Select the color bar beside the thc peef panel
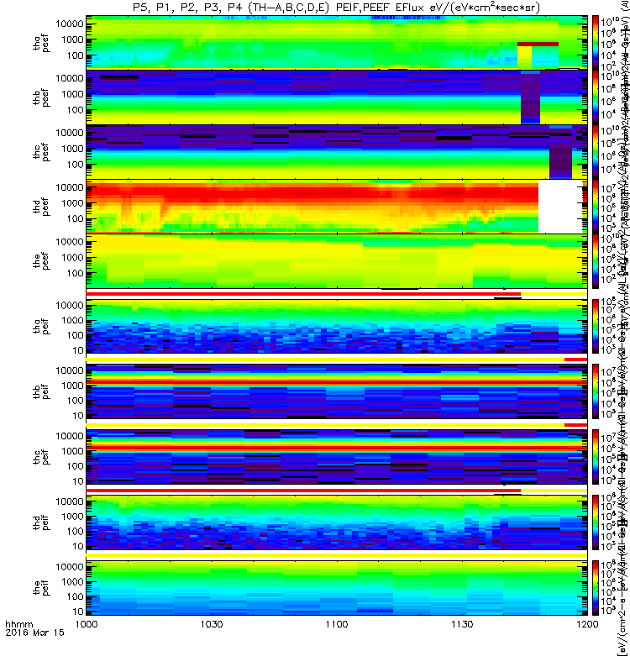 click(x=596, y=152)
